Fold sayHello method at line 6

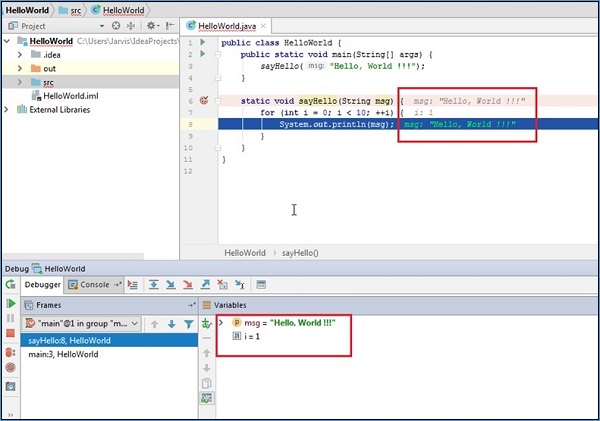pos(218,101)
